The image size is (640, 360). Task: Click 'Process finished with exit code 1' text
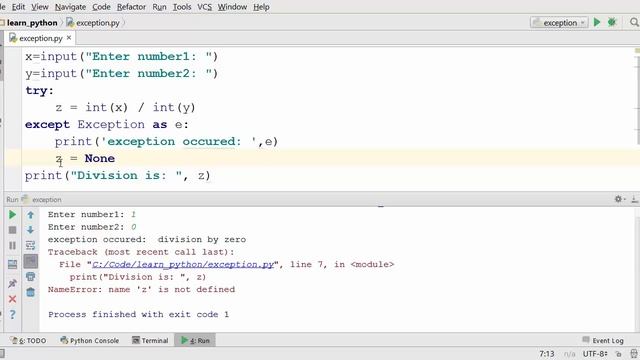(x=138, y=314)
